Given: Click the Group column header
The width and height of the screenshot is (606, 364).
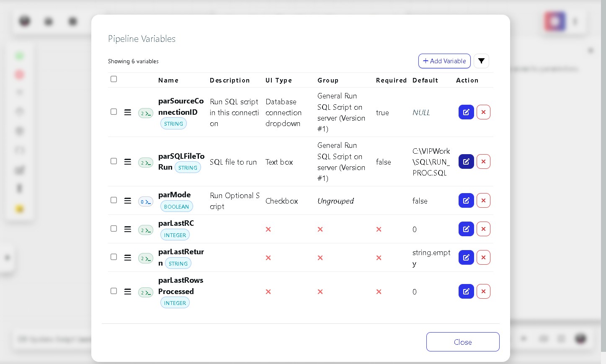Looking at the screenshot, I should click(x=328, y=80).
